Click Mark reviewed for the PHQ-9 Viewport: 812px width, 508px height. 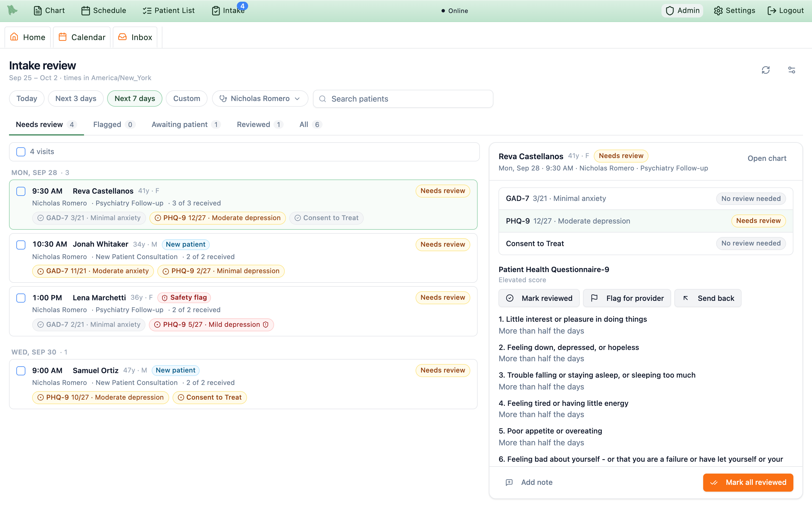[x=539, y=298]
